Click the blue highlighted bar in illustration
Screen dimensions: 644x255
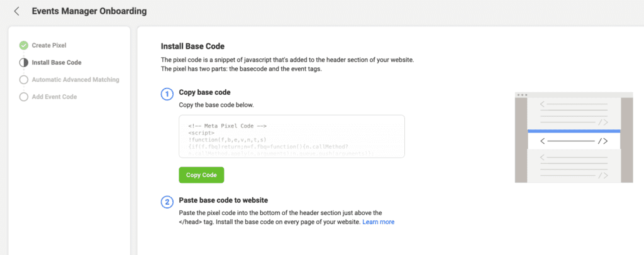pos(574,131)
